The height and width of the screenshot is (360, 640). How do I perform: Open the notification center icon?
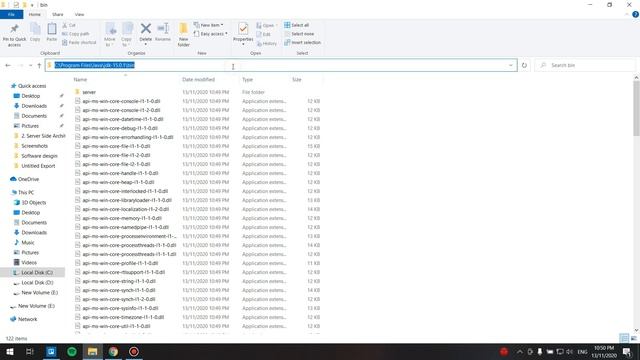coord(627,351)
